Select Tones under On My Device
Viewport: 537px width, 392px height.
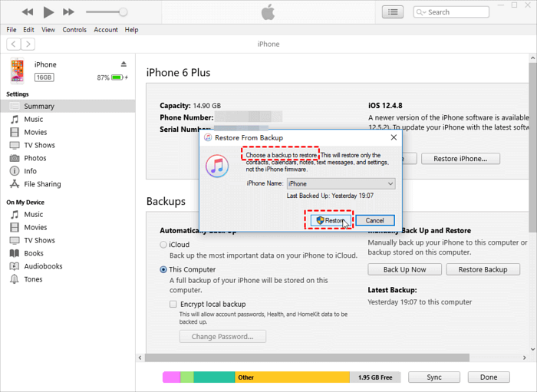pyautogui.click(x=33, y=279)
